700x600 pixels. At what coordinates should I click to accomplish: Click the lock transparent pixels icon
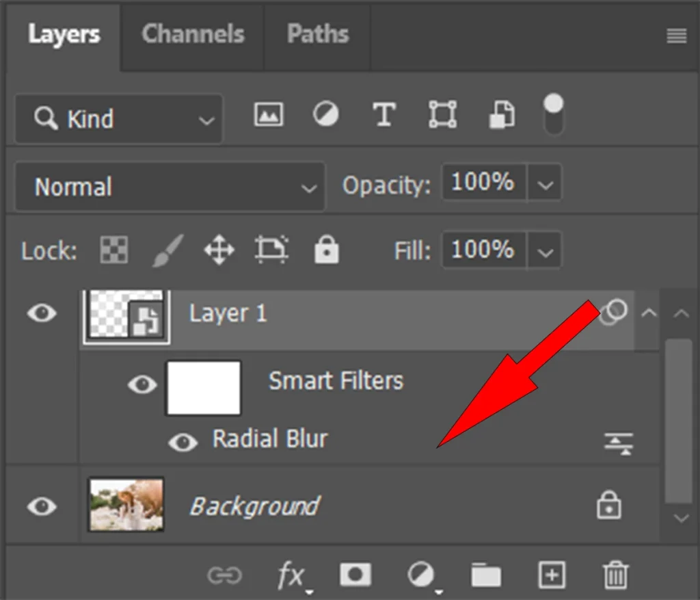[113, 251]
